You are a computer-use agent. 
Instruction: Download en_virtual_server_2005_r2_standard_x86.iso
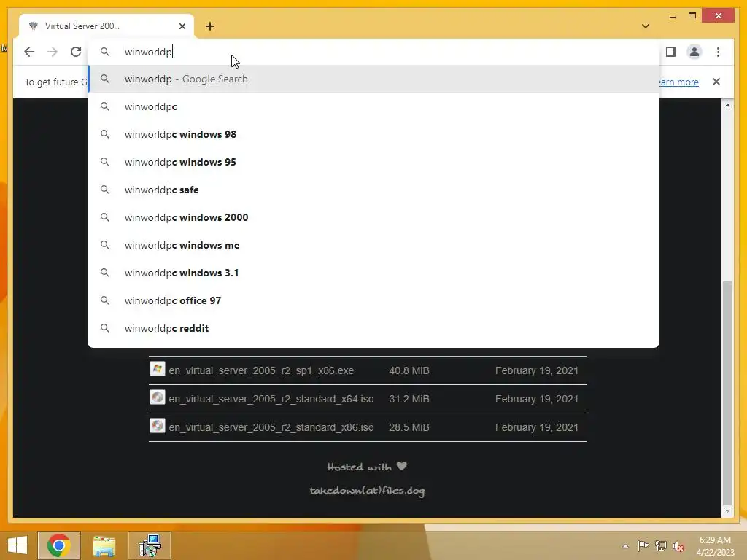[x=271, y=427]
